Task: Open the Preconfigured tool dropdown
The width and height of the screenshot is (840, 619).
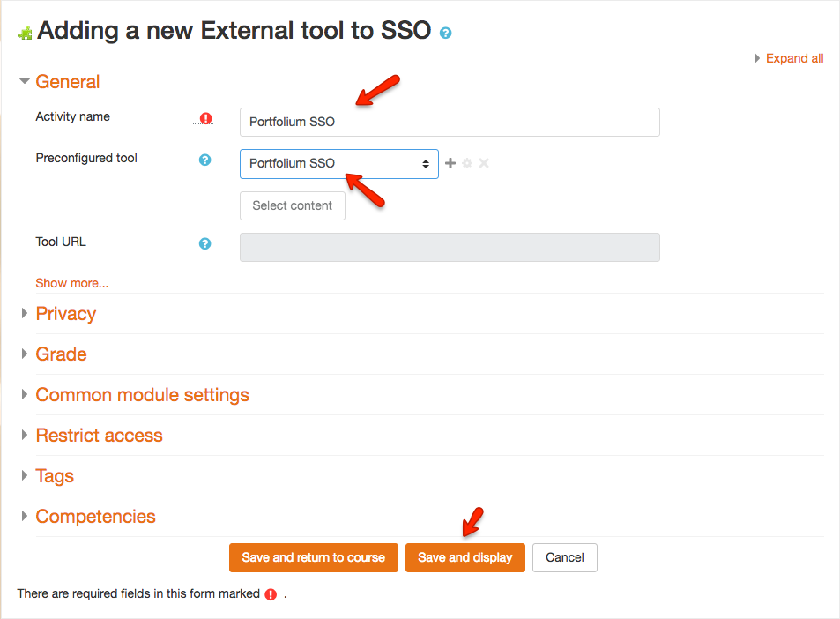Action: coord(338,164)
